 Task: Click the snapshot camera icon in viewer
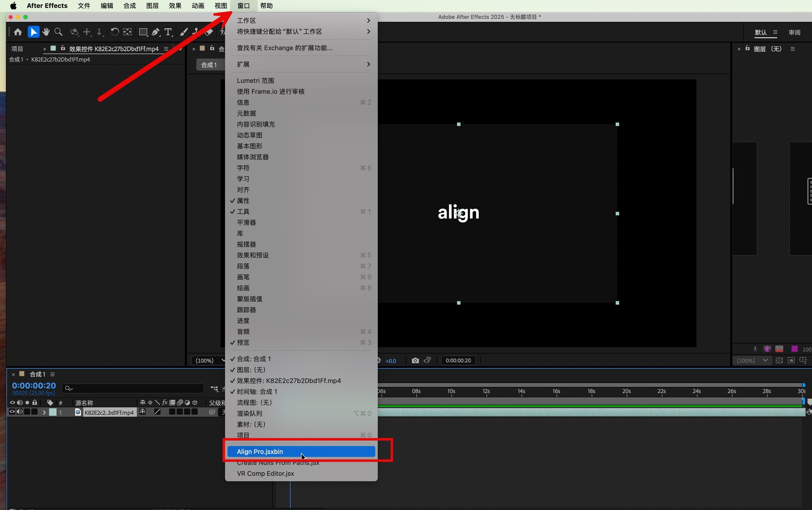coord(415,361)
